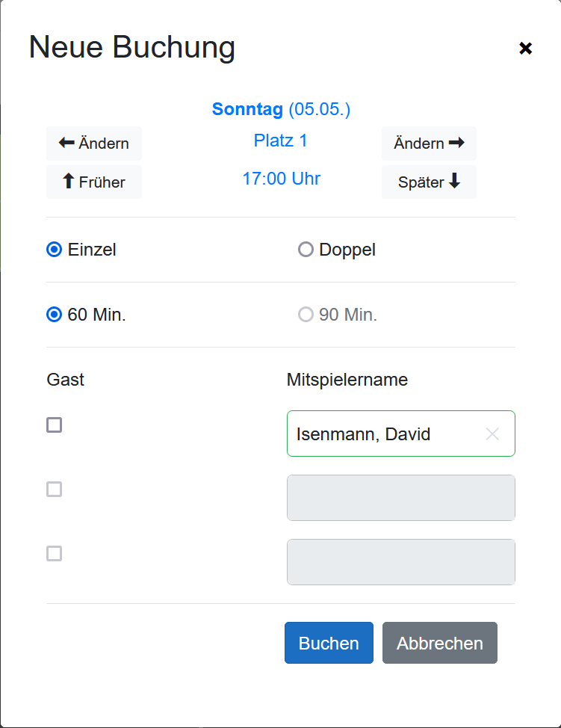
Task: Click the second Mitspielername field
Action: coord(400,498)
